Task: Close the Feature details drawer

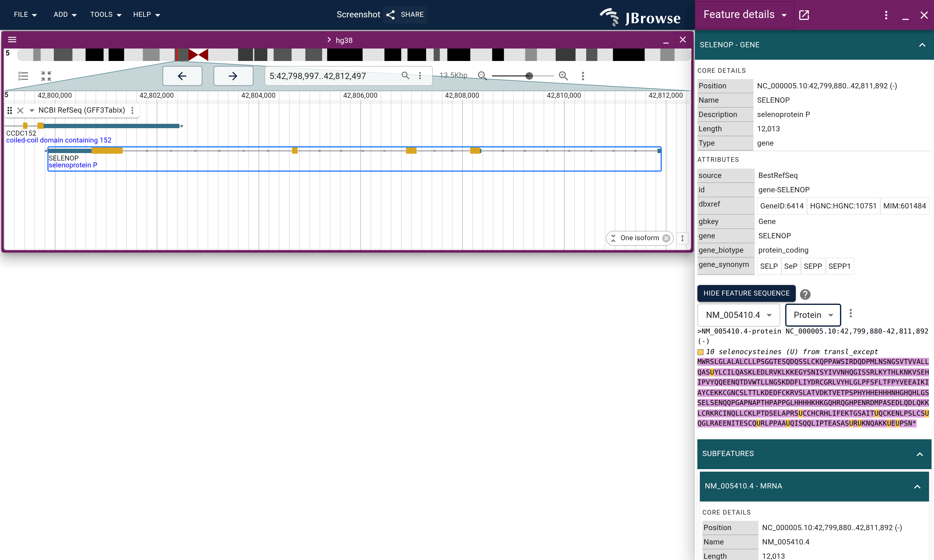Action: (x=924, y=15)
